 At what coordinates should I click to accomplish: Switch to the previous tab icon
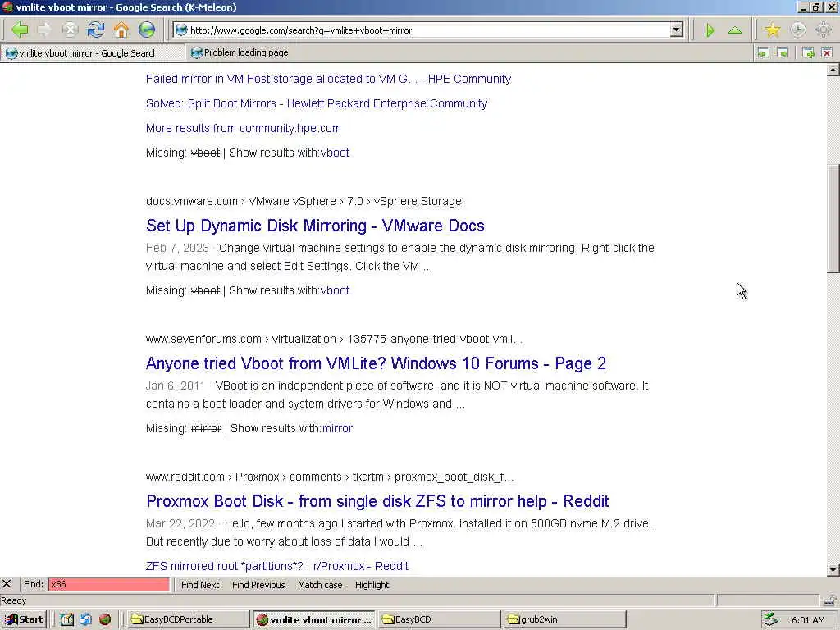tap(763, 52)
